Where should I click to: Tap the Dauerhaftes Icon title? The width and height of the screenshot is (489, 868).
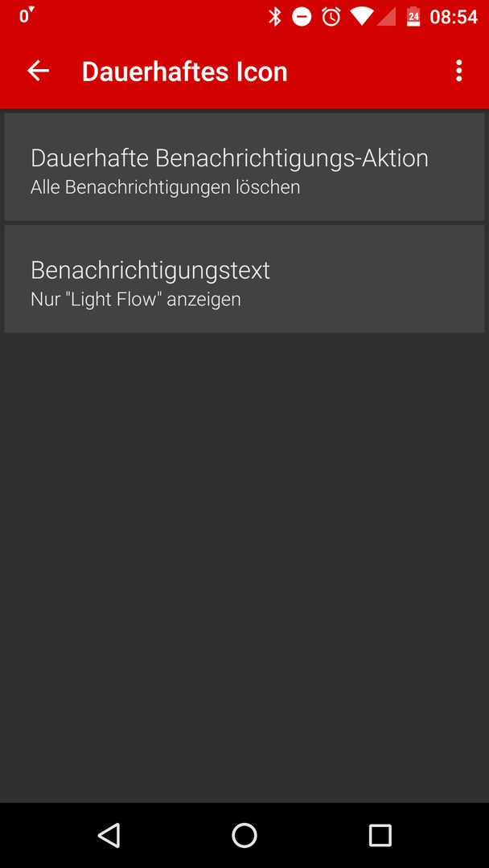click(184, 72)
